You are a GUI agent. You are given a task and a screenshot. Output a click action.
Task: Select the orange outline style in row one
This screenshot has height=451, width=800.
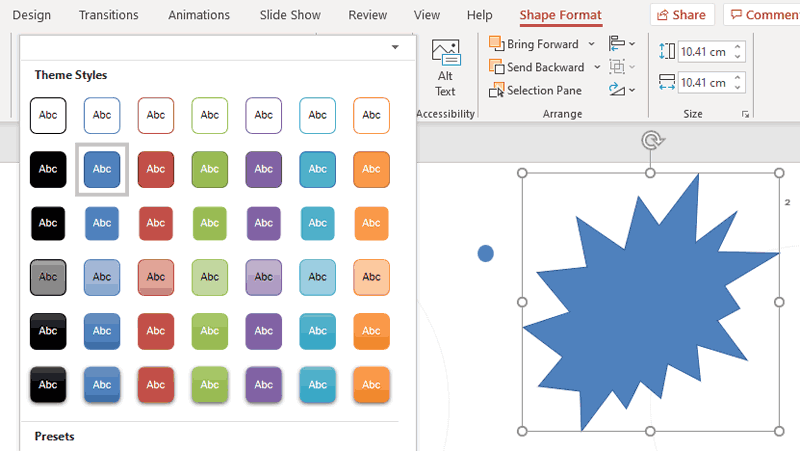(x=371, y=115)
